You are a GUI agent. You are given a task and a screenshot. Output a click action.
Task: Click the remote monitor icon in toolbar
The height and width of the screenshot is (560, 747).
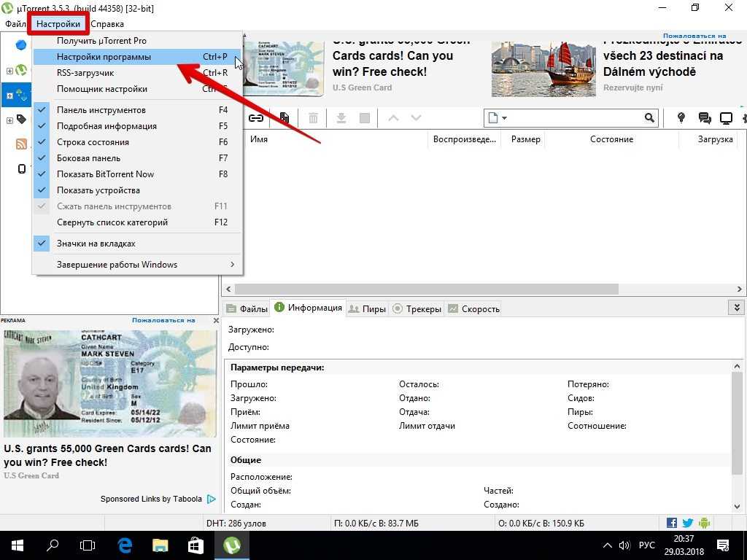coord(726,118)
